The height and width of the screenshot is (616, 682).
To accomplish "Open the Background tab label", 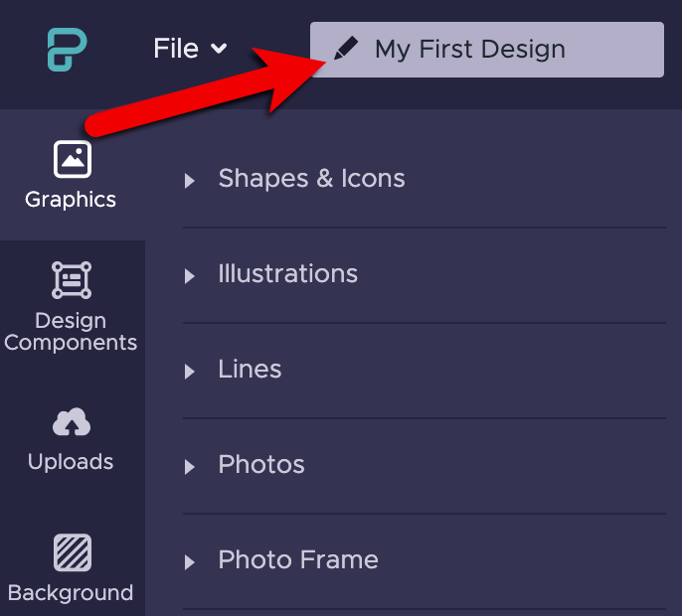I will [71, 593].
